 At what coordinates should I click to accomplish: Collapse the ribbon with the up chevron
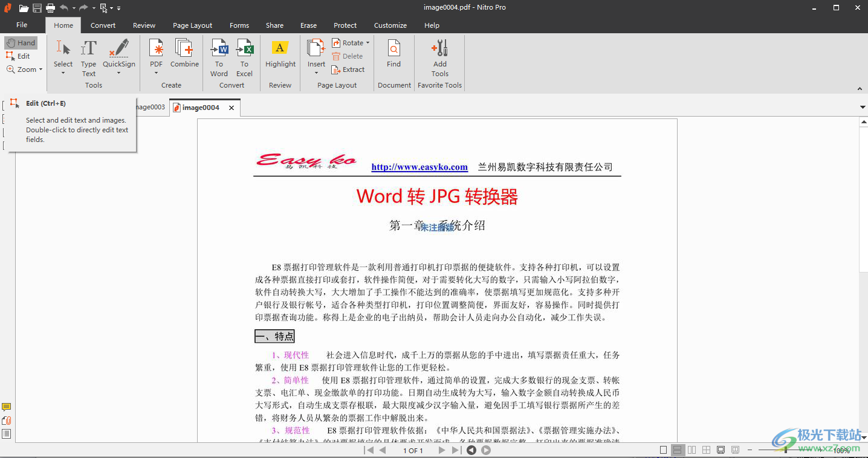pos(859,88)
